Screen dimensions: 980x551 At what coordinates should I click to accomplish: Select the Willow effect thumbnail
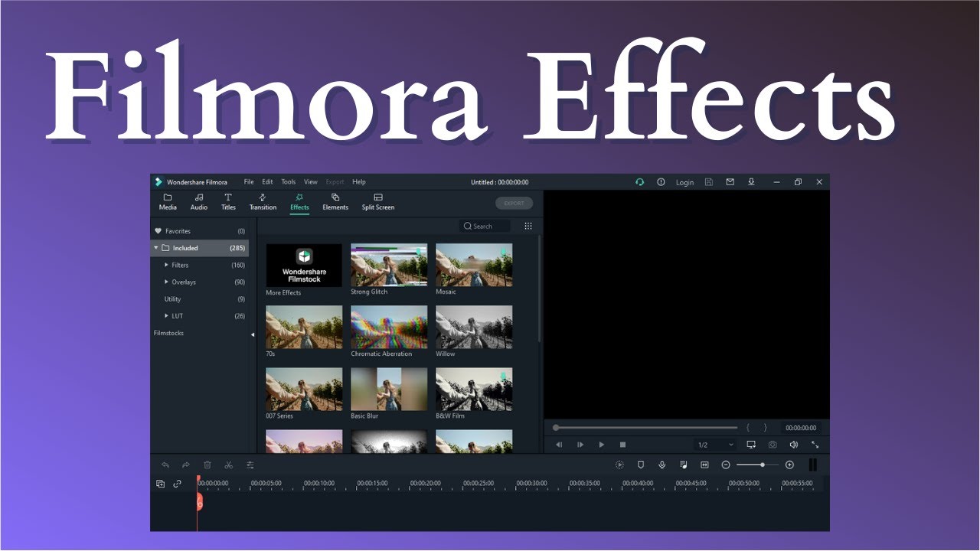pyautogui.click(x=474, y=328)
